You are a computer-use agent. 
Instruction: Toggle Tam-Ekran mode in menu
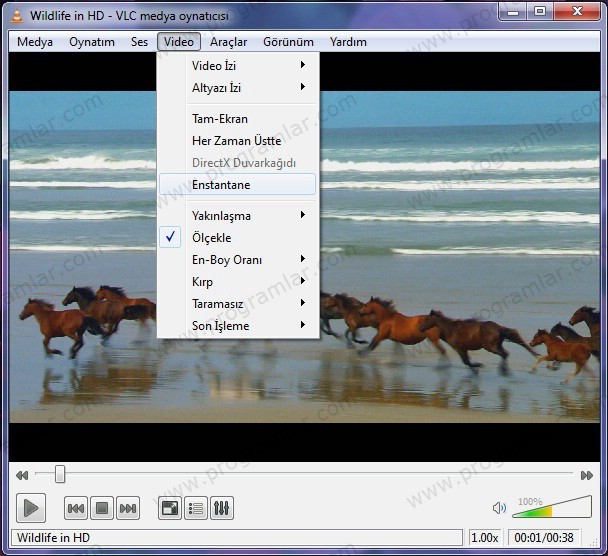tap(238, 119)
